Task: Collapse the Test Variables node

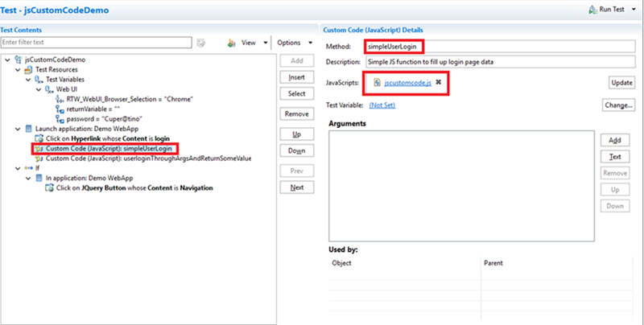Action: click(x=28, y=80)
